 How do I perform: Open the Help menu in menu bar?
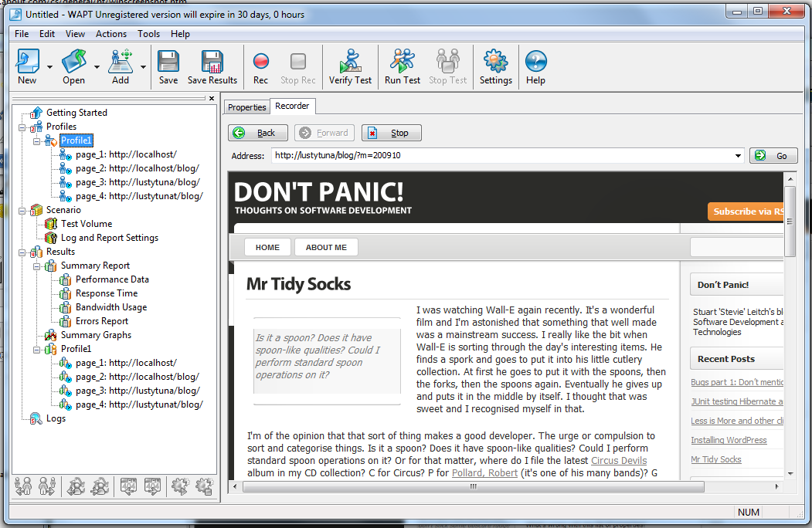(x=180, y=34)
